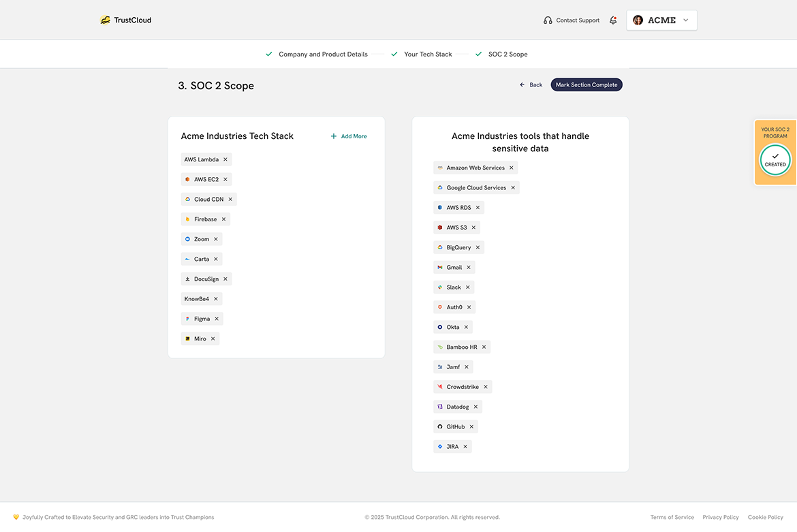Click the Zoom icon
The image size is (797, 532).
coord(187,239)
